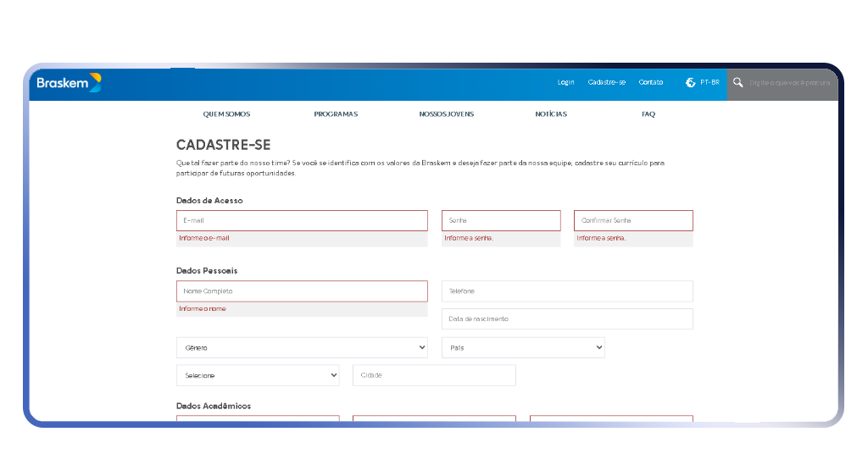
Task: Click the globe language icon
Action: (690, 82)
